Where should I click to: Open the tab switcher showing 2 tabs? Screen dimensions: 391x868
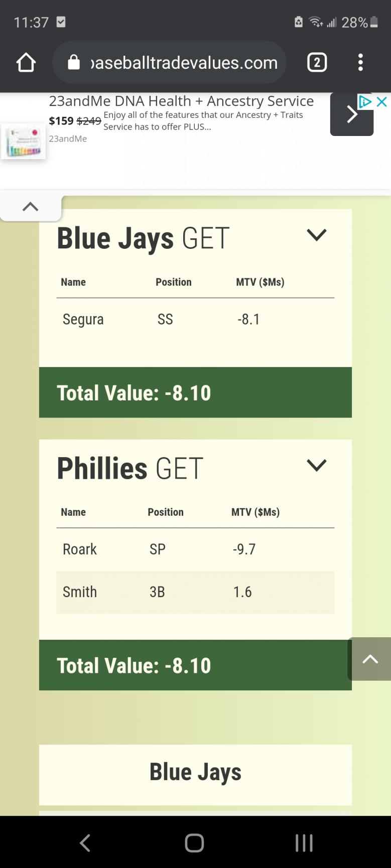[x=317, y=63]
